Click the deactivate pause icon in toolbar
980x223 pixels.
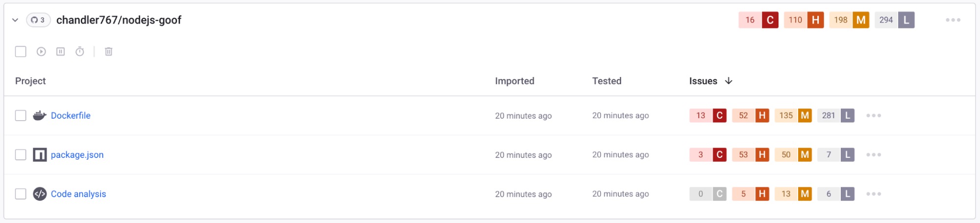(x=60, y=51)
